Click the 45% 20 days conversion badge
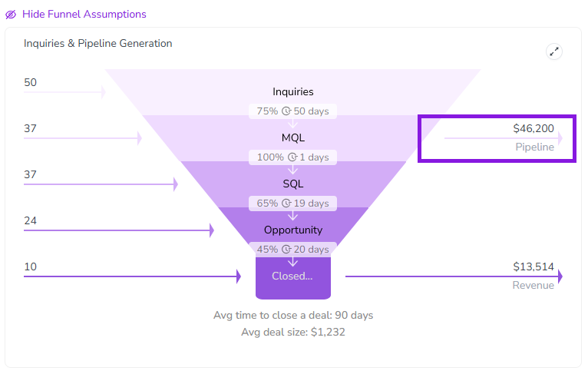This screenshot has height=374, width=588. click(x=292, y=250)
